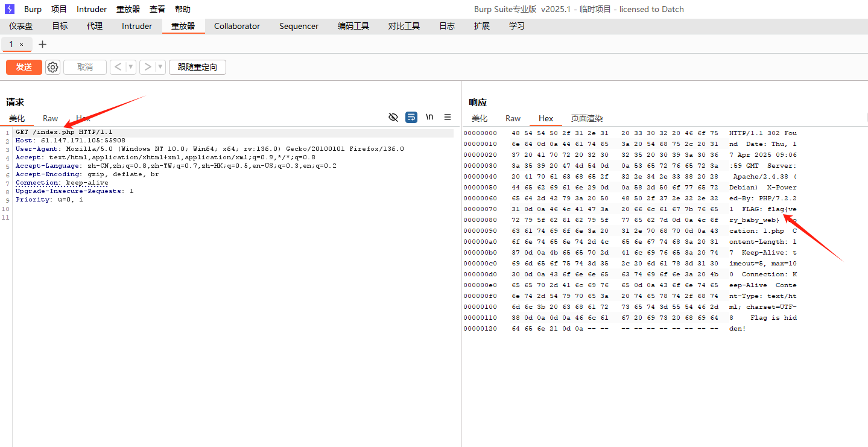The width and height of the screenshot is (868, 447).
Task: Select response 页面渲染 render tab
Action: [x=587, y=118]
